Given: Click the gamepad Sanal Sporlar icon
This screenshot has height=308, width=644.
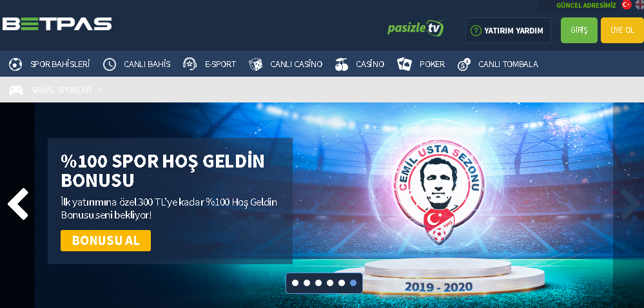Looking at the screenshot, I should 16,90.
